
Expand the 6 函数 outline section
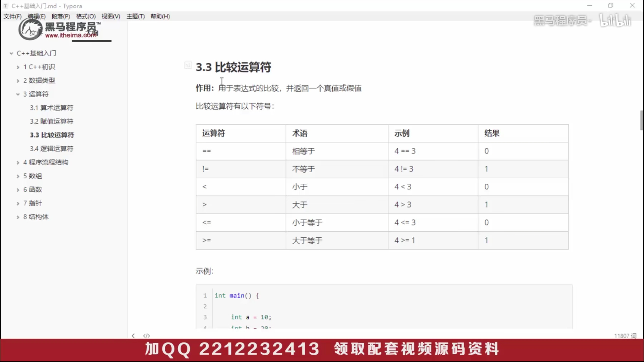17,189
